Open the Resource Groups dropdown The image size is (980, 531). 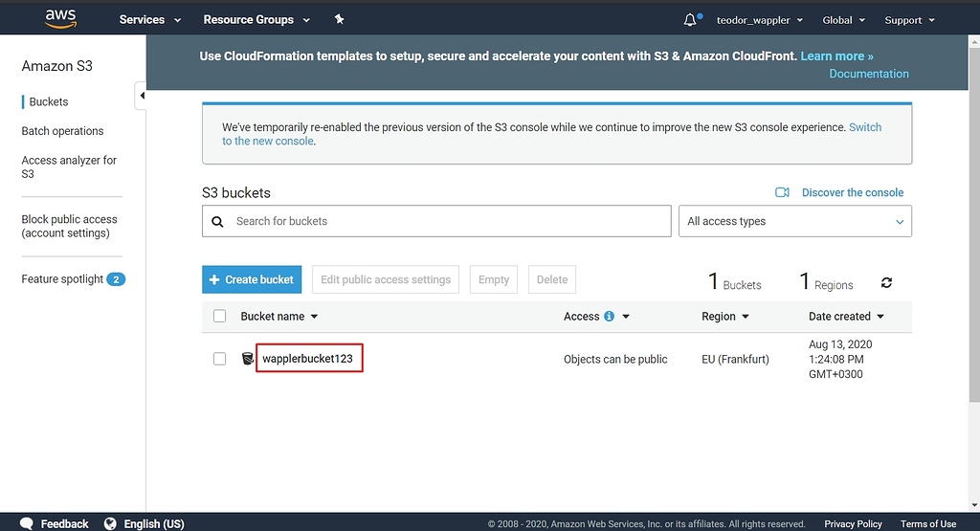[256, 19]
